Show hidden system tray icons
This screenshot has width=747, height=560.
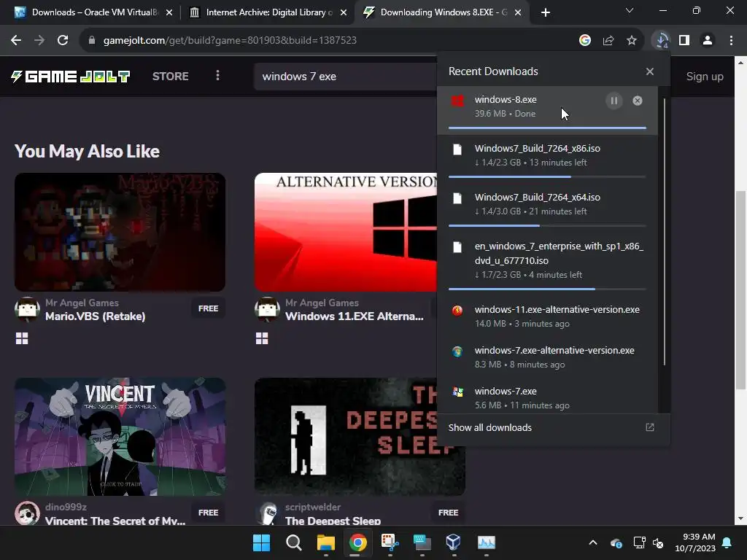click(593, 542)
